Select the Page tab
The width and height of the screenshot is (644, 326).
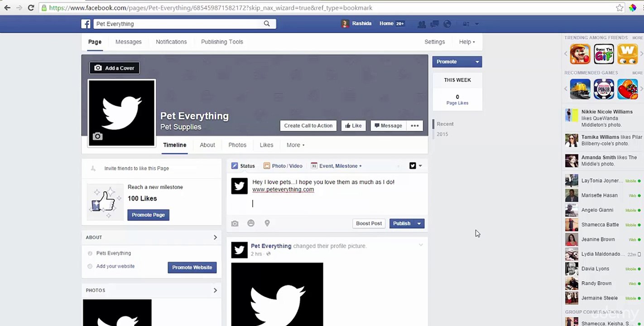pyautogui.click(x=95, y=42)
